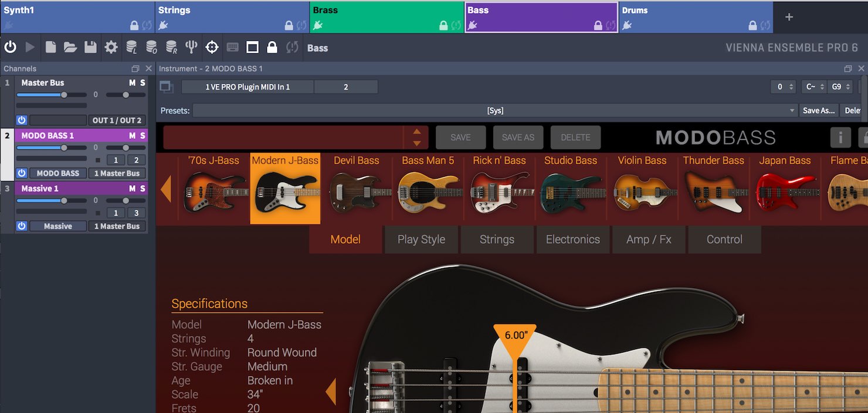Screen dimensions: 868x413
Task: Click the crosshair target icon in the toolbar
Action: (212, 47)
